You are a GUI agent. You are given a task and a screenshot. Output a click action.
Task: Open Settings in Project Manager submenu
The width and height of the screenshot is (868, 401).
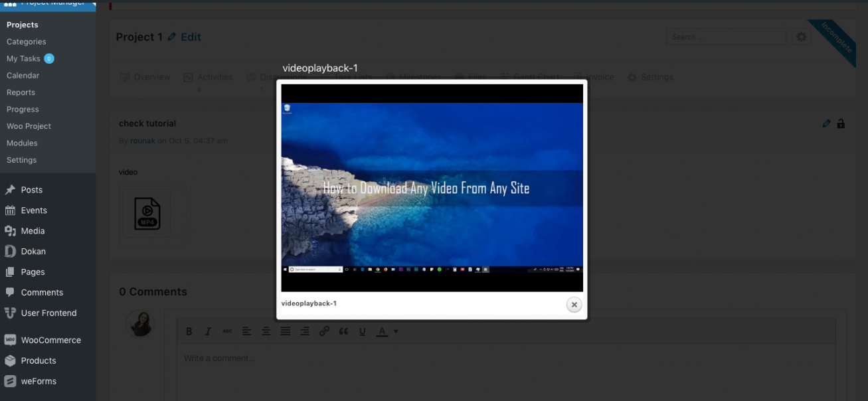[x=21, y=160]
